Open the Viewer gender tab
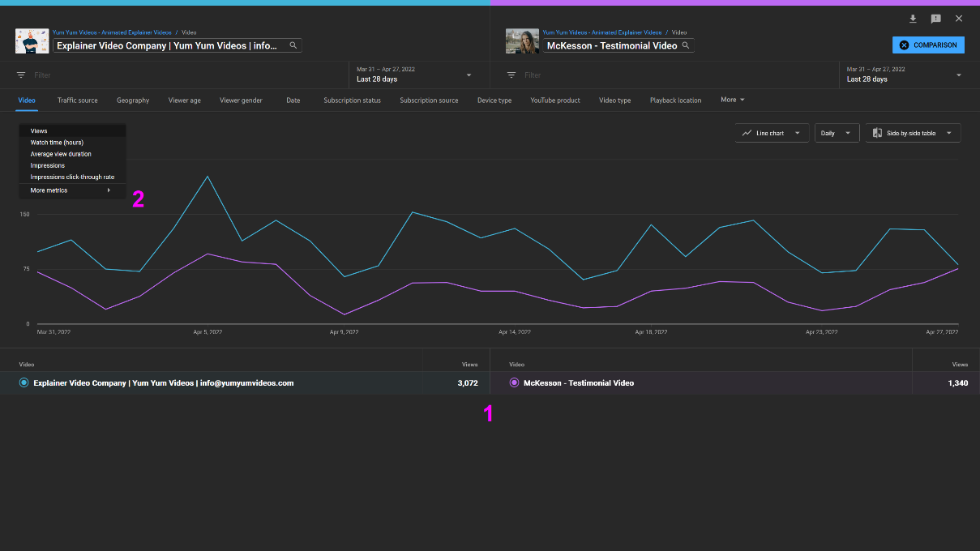Image resolution: width=980 pixels, height=551 pixels. [241, 100]
